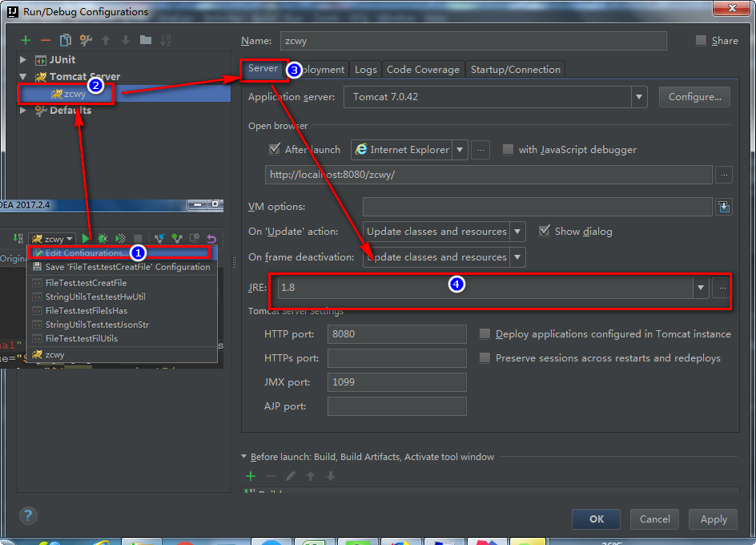
Task: Click the green plus to add new configuration
Action: click(26, 40)
